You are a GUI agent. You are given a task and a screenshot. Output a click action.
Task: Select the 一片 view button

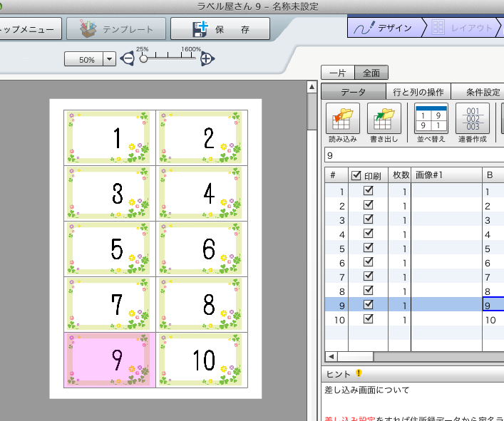click(x=336, y=72)
